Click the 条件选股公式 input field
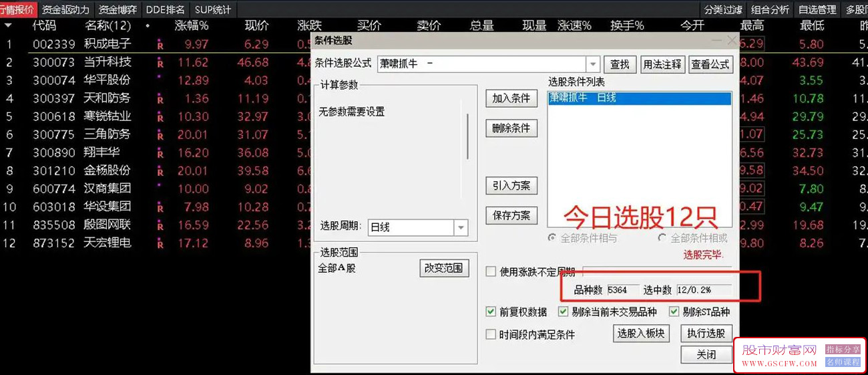 (x=482, y=64)
